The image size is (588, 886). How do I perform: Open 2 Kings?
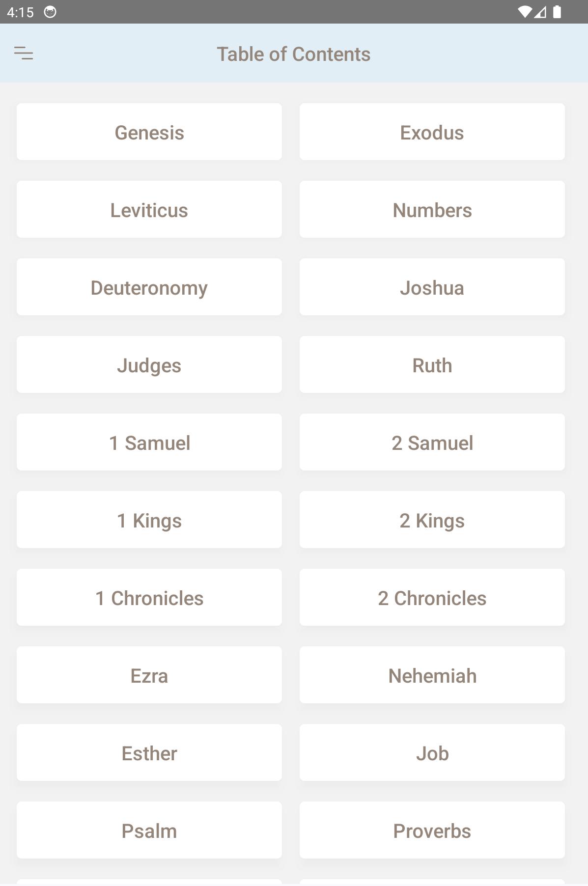432,520
